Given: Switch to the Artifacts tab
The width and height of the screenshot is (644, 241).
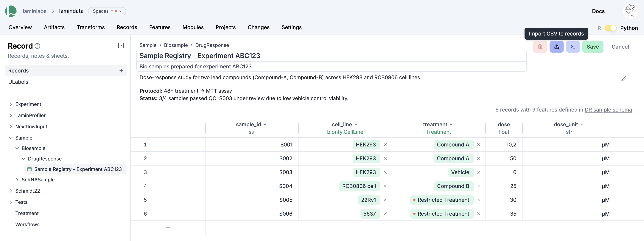Looking at the screenshot, I should point(54,27).
